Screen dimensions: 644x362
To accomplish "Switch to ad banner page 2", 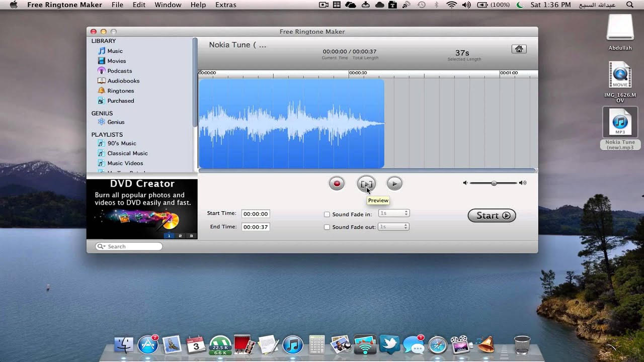I will click(180, 236).
